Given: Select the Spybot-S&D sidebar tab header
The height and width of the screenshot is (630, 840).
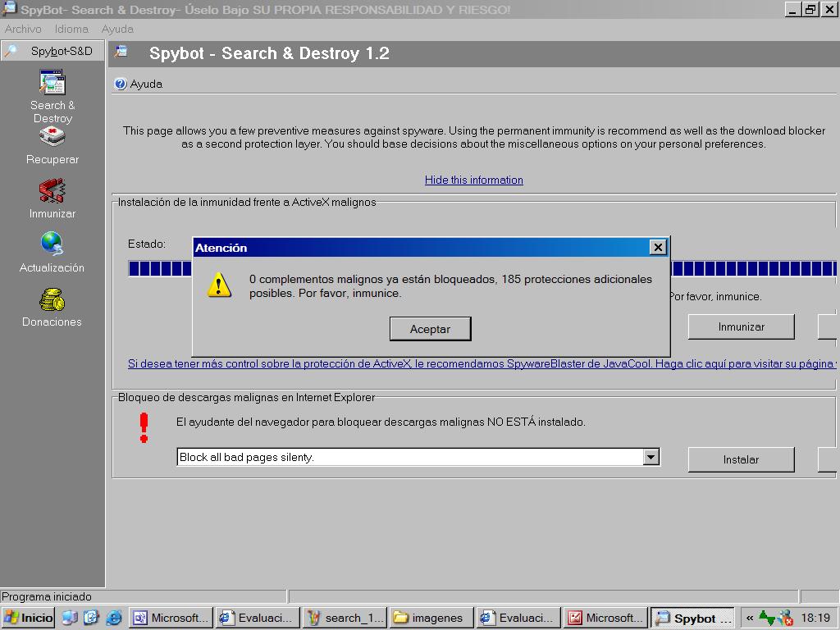Looking at the screenshot, I should [x=52, y=51].
